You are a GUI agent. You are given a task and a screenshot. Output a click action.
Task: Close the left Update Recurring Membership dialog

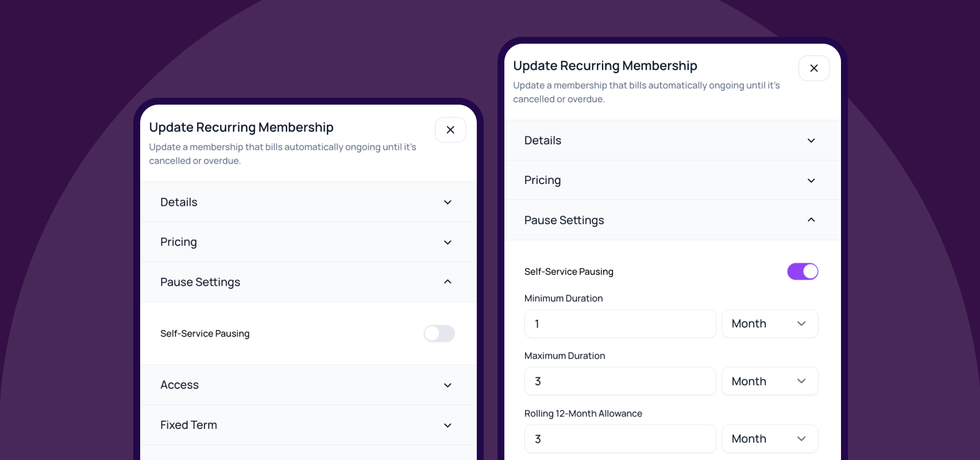tap(450, 130)
